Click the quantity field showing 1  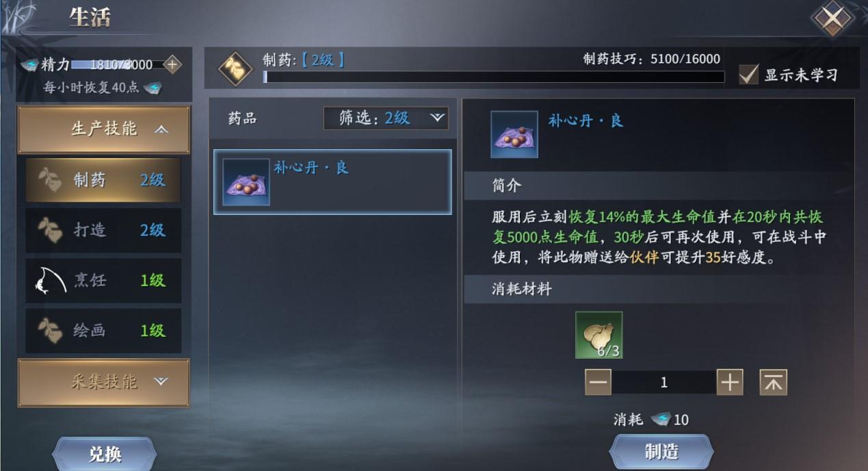click(663, 383)
